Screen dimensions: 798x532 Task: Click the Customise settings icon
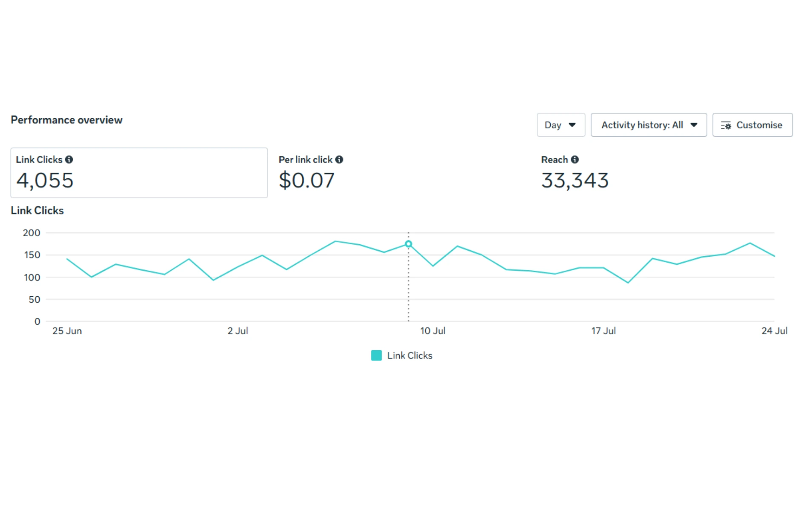pos(727,125)
